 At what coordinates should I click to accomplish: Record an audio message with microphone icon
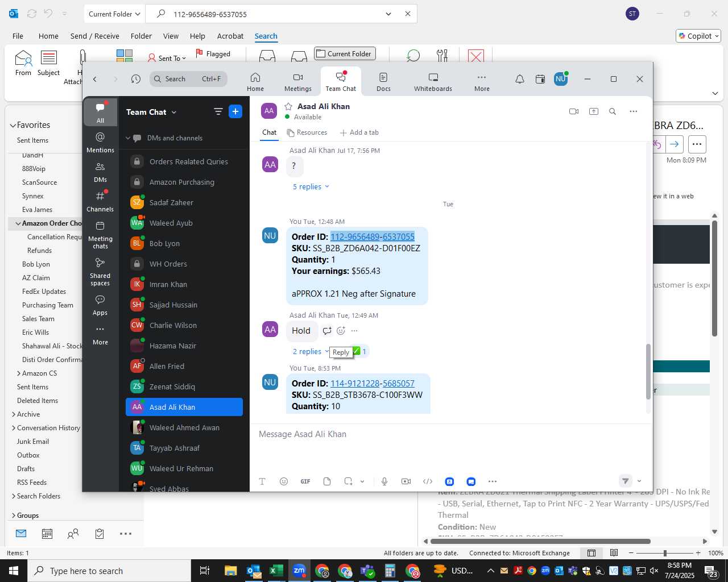(x=384, y=481)
